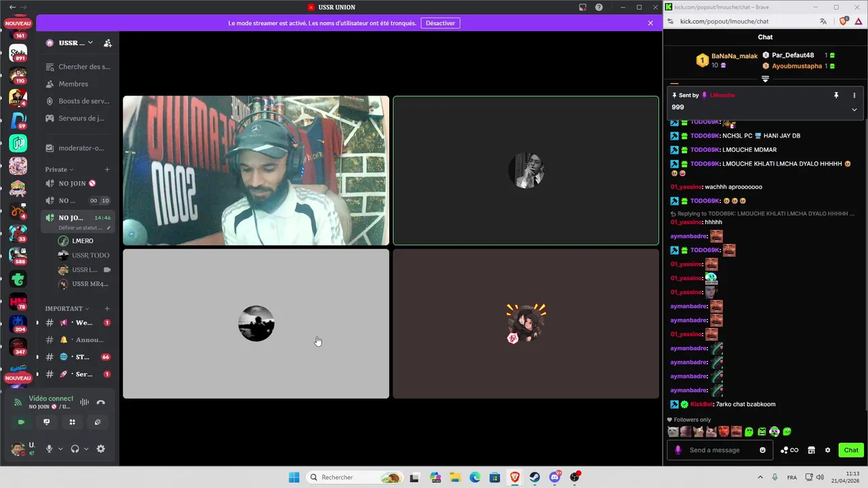The height and width of the screenshot is (488, 868).
Task: Open Kick chat settings gear
Action: [x=827, y=450]
